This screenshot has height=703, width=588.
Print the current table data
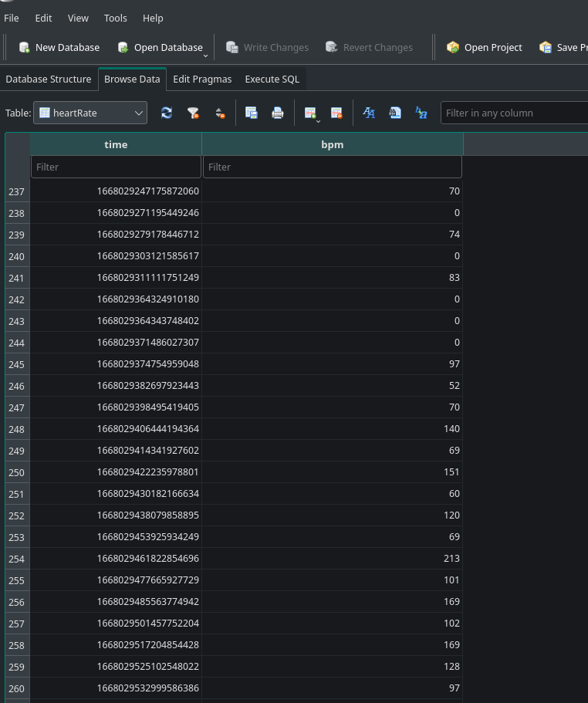point(278,113)
